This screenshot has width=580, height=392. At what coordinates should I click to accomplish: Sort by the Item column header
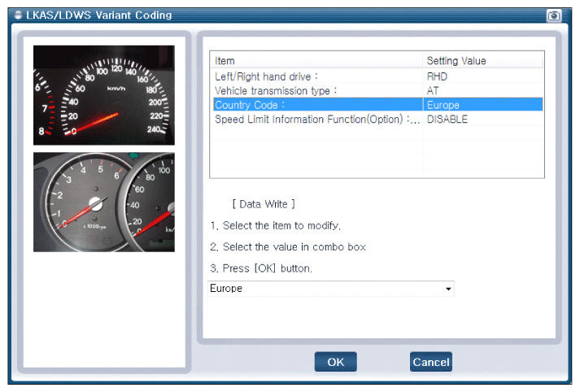pos(316,61)
